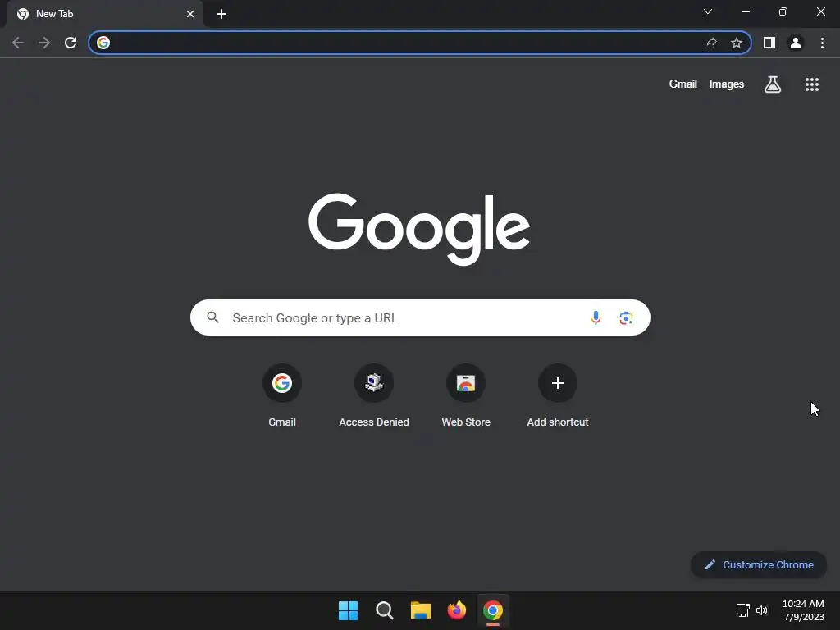Click the Customize Chrome button
The width and height of the screenshot is (840, 630).
pyautogui.click(x=759, y=564)
